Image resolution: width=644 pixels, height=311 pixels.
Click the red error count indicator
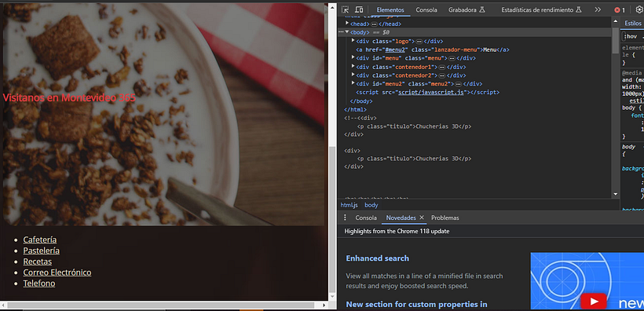tap(620, 10)
